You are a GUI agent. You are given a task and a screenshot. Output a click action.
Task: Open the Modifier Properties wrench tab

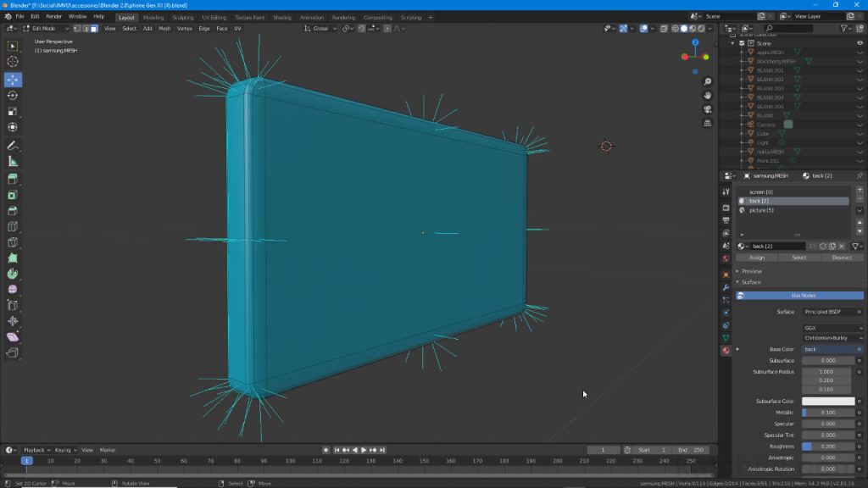pyautogui.click(x=726, y=286)
